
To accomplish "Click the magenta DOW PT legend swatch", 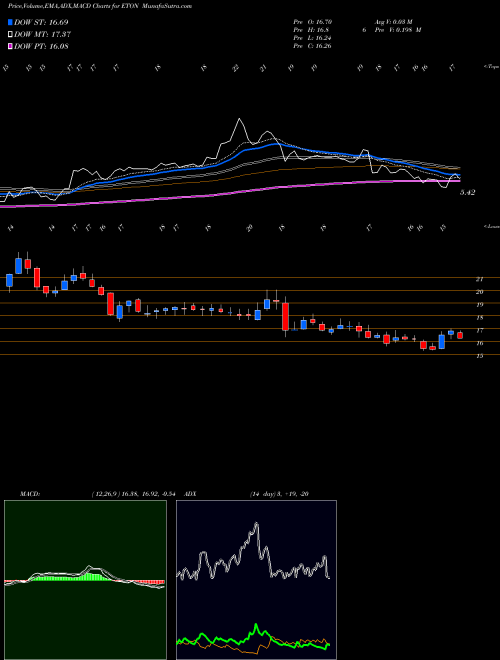I will point(10,46).
